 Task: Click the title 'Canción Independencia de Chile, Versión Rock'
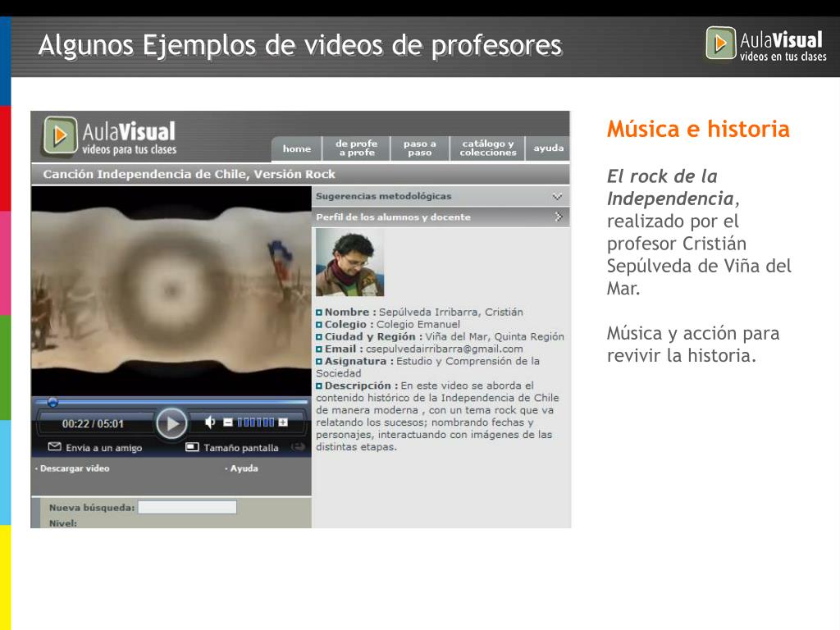(x=189, y=174)
